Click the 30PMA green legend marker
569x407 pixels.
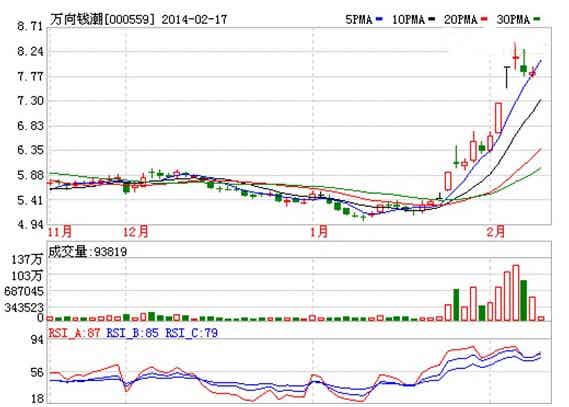536,19
